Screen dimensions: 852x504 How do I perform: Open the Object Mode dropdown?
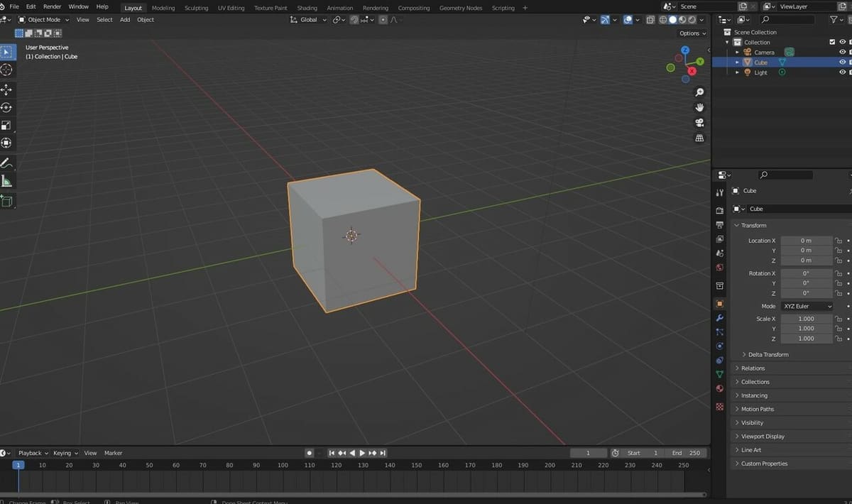[x=43, y=20]
